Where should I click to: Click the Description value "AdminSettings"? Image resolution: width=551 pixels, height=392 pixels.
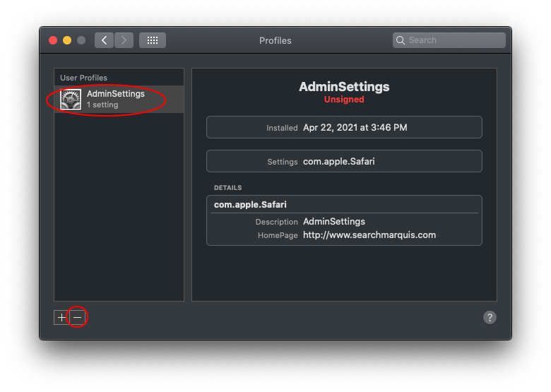[334, 222]
